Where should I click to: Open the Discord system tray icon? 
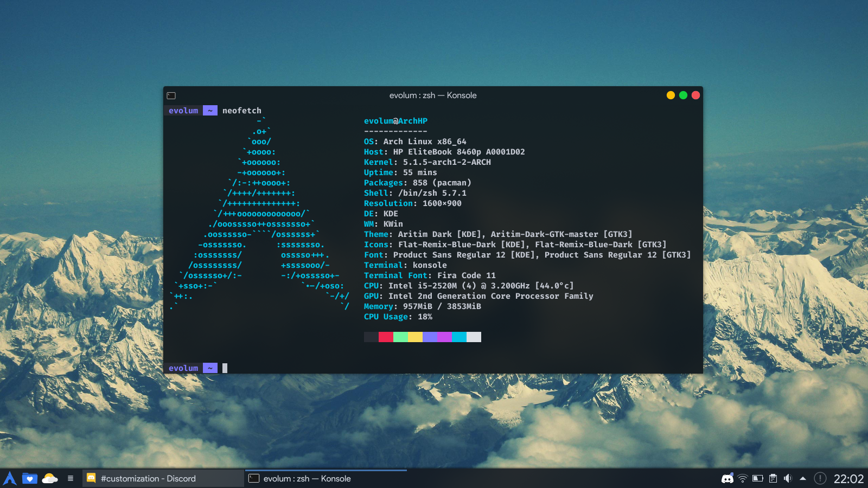pyautogui.click(x=727, y=478)
